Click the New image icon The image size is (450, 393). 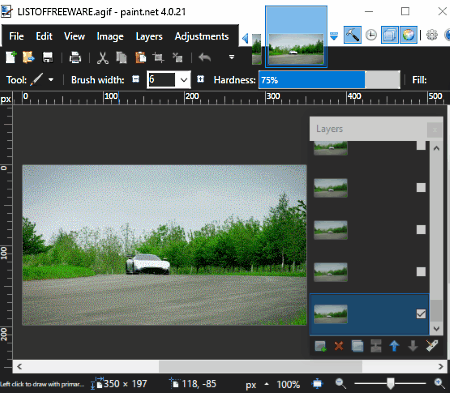11,57
